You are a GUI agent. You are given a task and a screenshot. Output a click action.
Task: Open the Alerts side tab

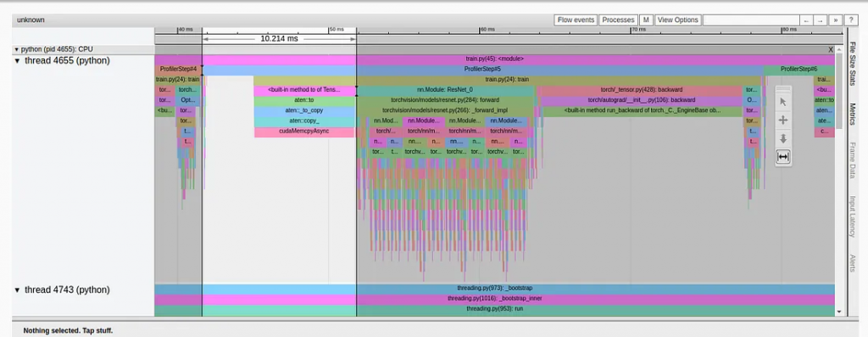853,263
